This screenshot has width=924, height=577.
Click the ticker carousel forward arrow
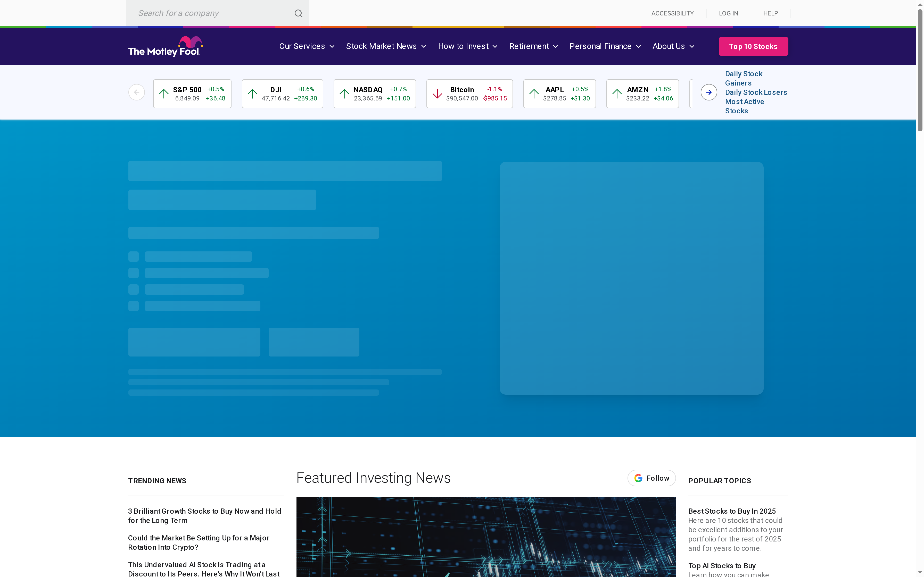tap(709, 92)
